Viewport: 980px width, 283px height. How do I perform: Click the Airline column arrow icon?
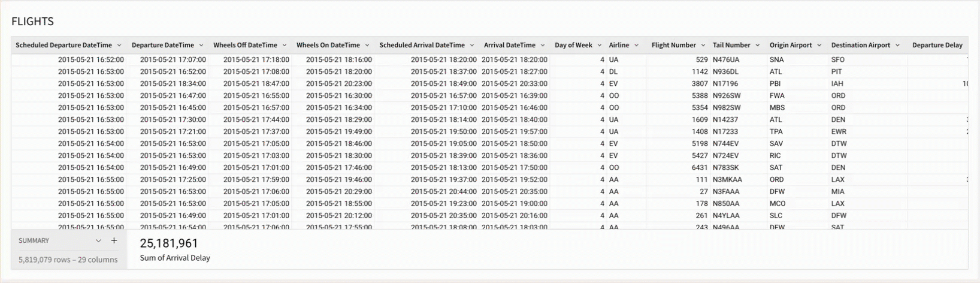636,46
